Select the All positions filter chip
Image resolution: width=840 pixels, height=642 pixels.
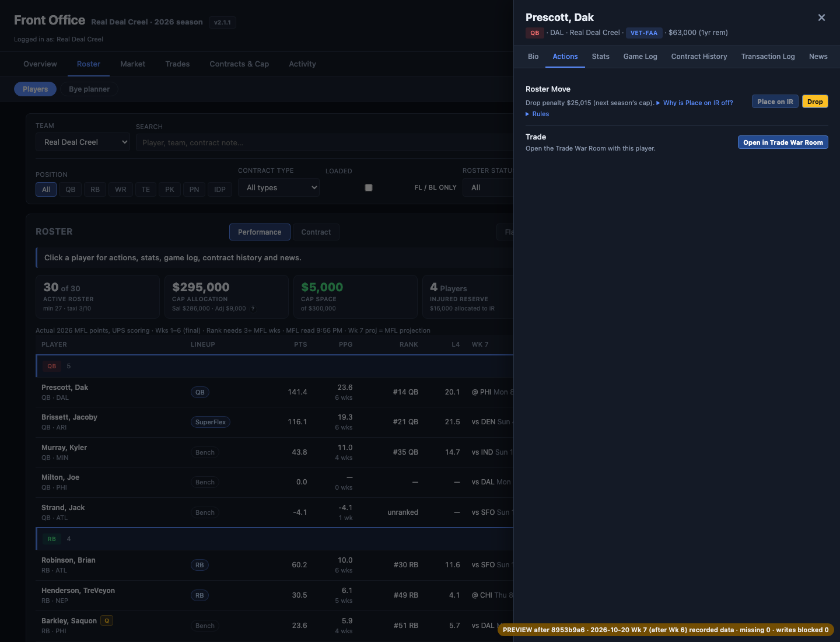46,190
